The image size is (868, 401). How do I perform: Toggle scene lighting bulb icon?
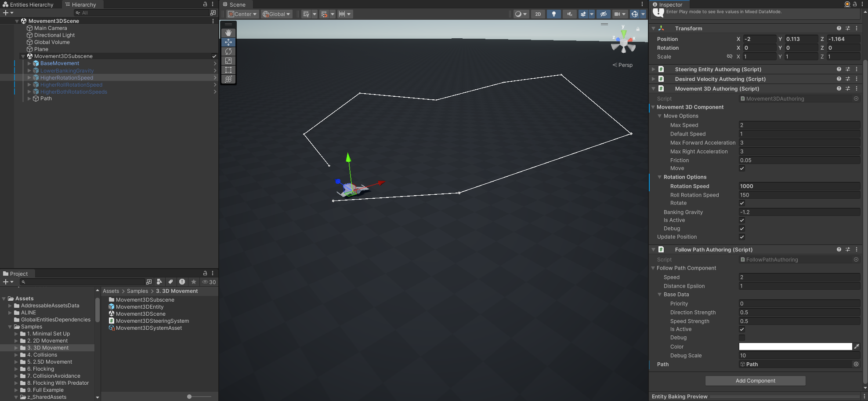(553, 14)
